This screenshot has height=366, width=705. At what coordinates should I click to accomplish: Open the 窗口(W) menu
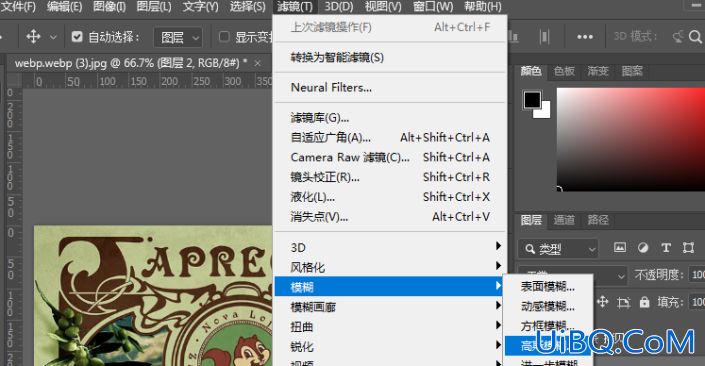[x=433, y=6]
